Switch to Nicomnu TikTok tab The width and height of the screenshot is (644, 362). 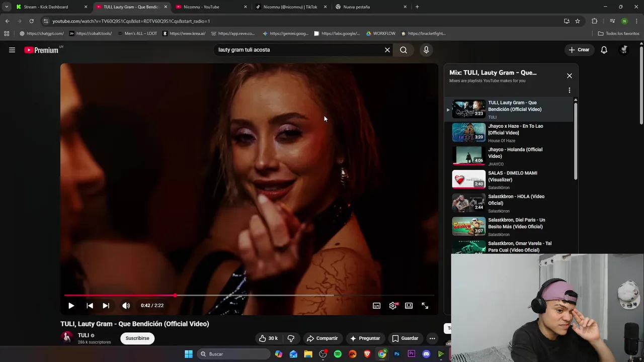(x=291, y=7)
